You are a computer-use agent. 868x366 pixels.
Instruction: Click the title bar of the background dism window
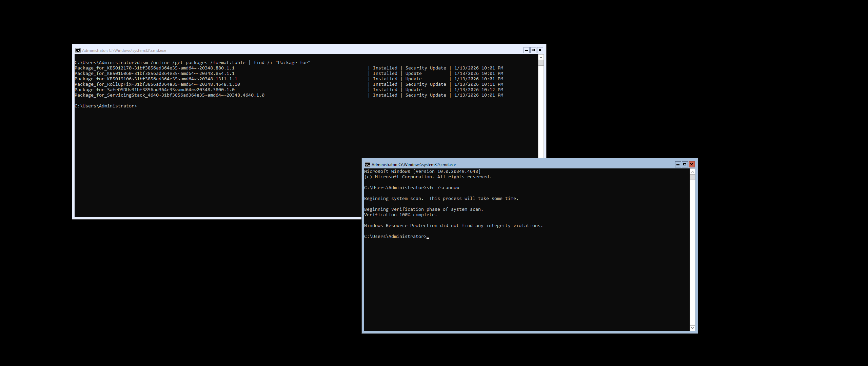[305, 50]
